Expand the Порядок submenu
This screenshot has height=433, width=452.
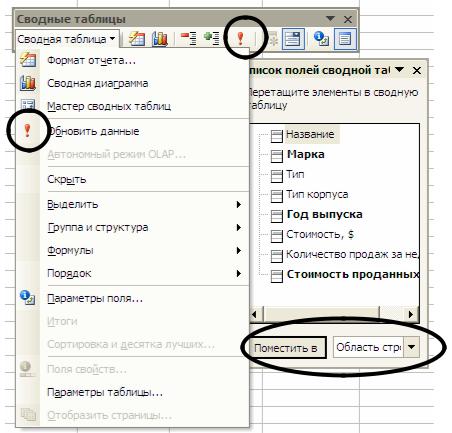[x=132, y=273]
